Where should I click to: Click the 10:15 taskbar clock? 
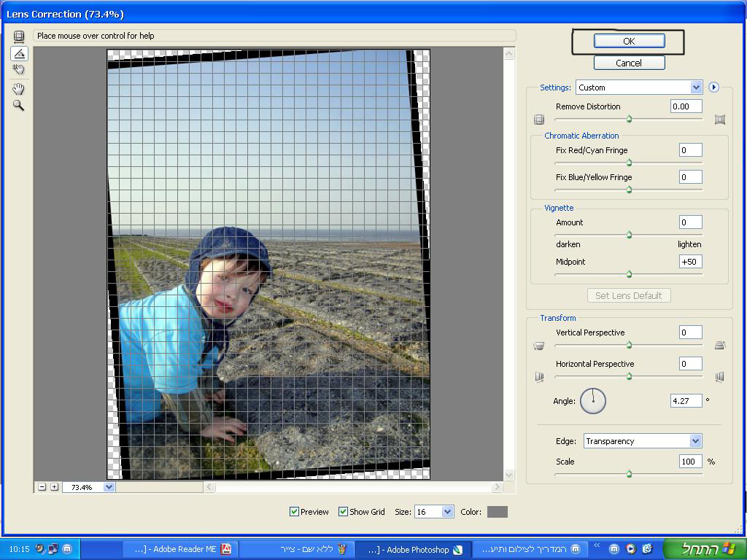19,549
